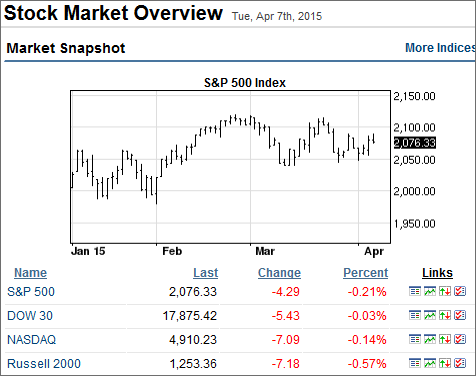
Task: Sort the table by Last column
Action: 206,273
